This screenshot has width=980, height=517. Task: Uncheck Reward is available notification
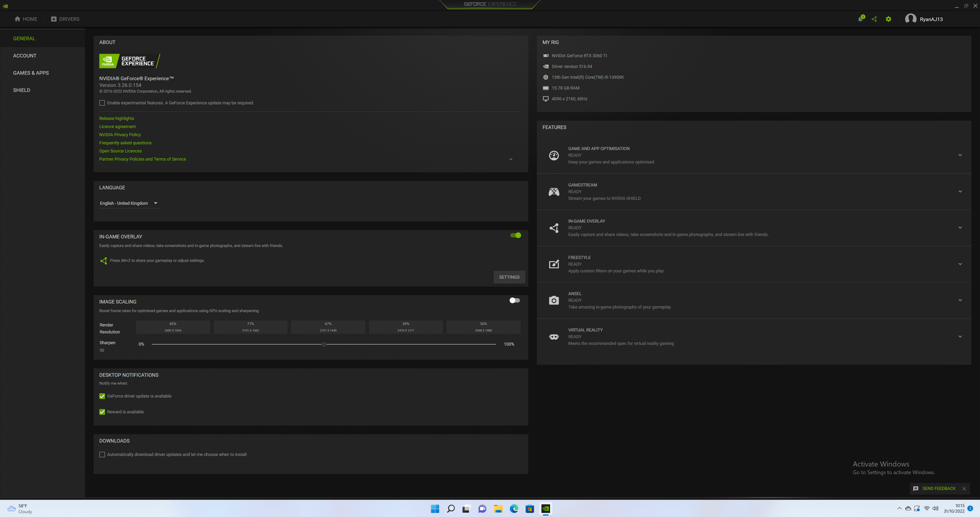[x=102, y=412]
